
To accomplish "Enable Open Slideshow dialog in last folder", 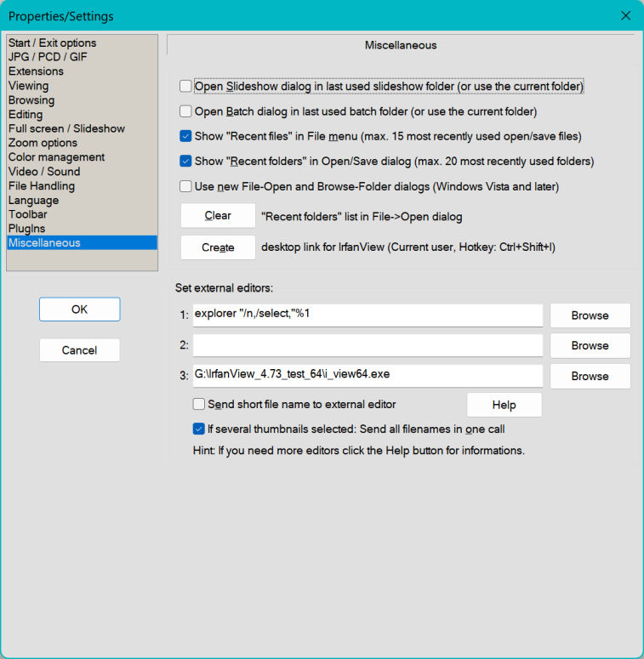I will click(x=185, y=86).
